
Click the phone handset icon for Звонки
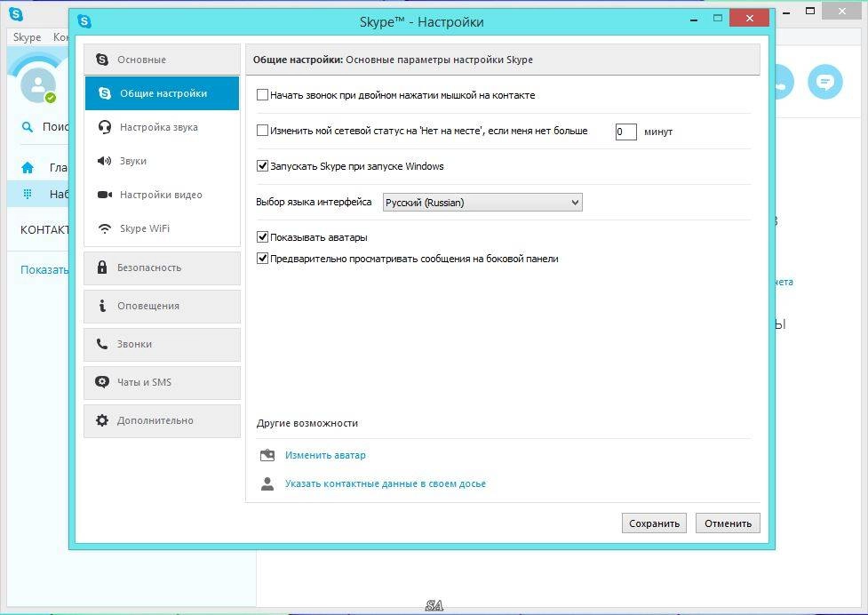(102, 344)
